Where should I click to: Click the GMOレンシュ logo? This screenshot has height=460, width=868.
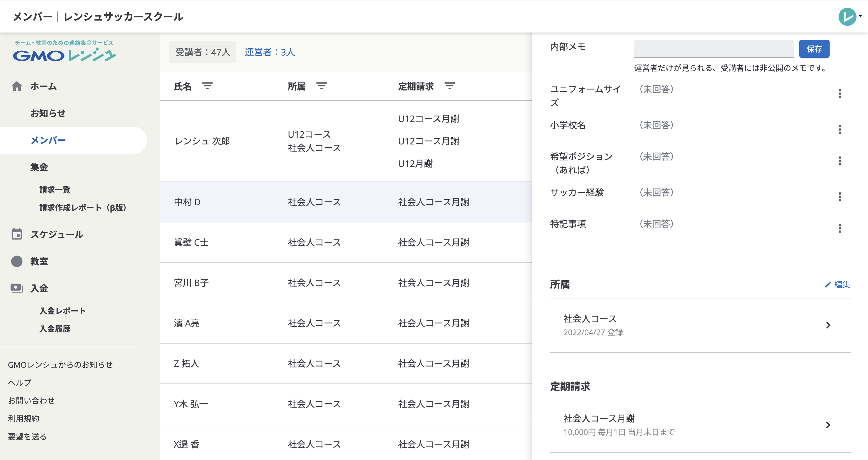(64, 54)
